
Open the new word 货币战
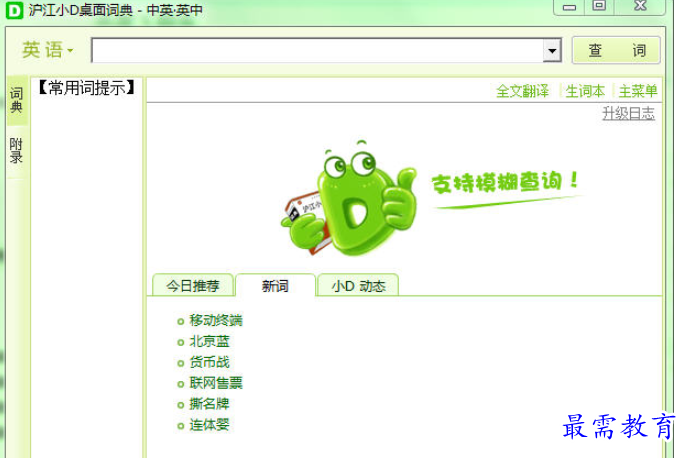click(209, 362)
